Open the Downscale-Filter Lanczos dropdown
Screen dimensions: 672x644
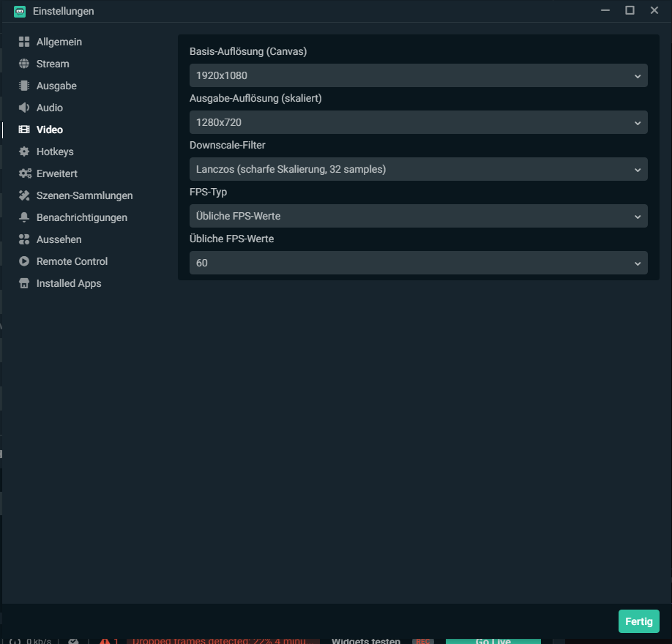coord(418,169)
